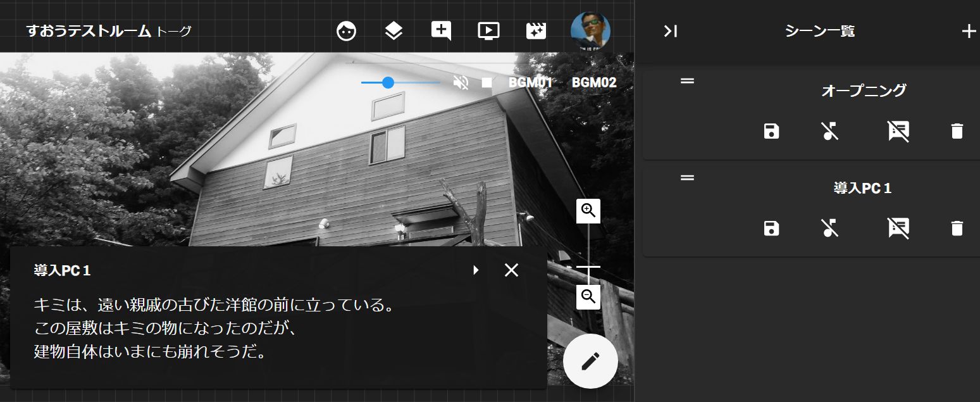
Task: Toggle message off for 導入PC１ scene
Action: pyautogui.click(x=898, y=228)
